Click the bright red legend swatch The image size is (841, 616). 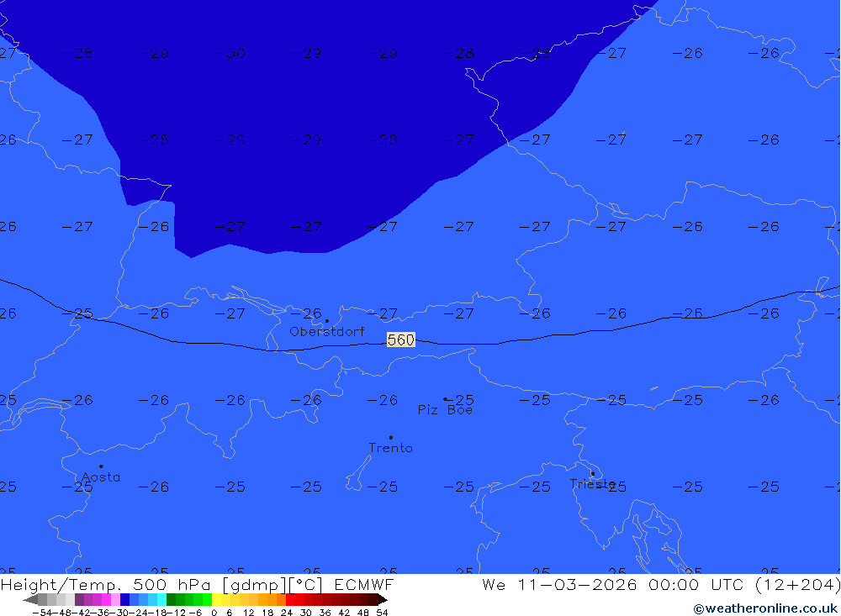click(x=290, y=600)
